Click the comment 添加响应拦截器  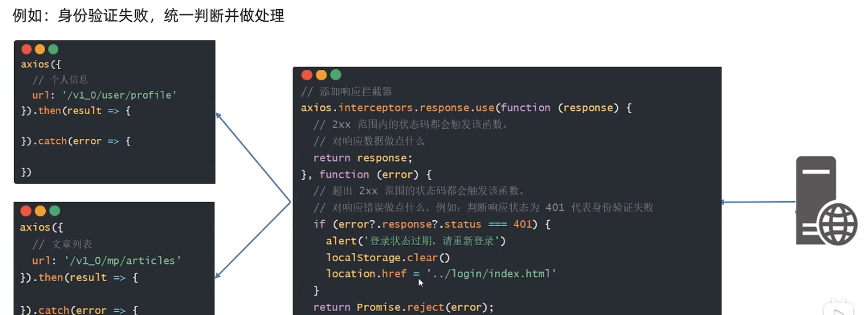347,92
